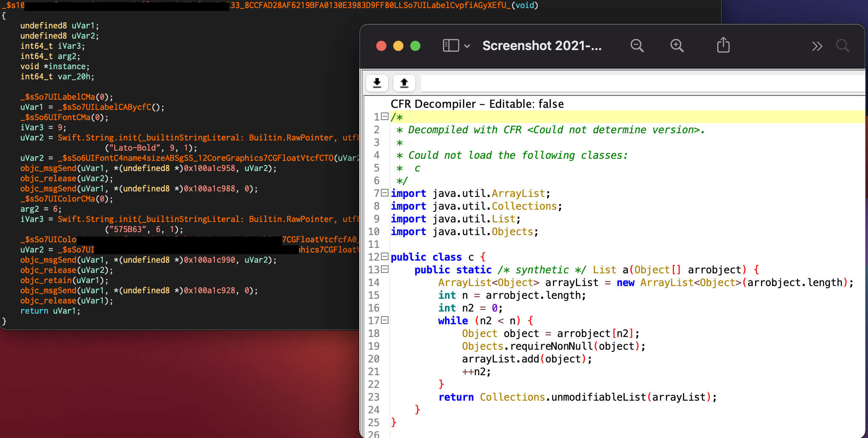Click the download arrow button in decompiler
The width and height of the screenshot is (868, 438).
(377, 83)
